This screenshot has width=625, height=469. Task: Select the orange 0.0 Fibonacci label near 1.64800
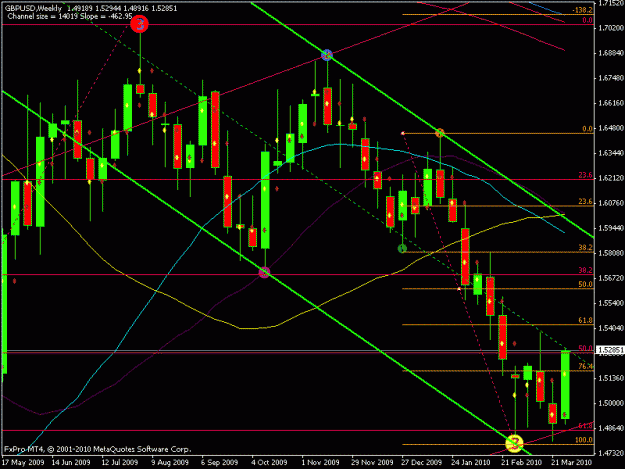[x=587, y=129]
